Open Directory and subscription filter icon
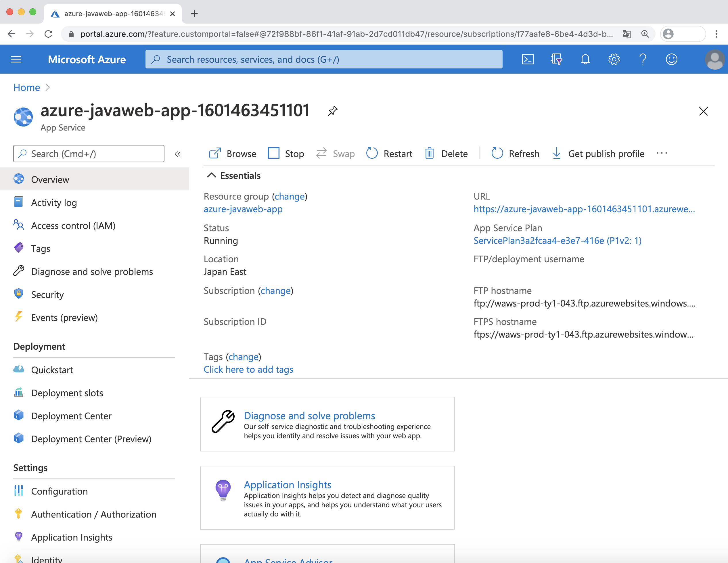This screenshot has height=563, width=728. (556, 59)
